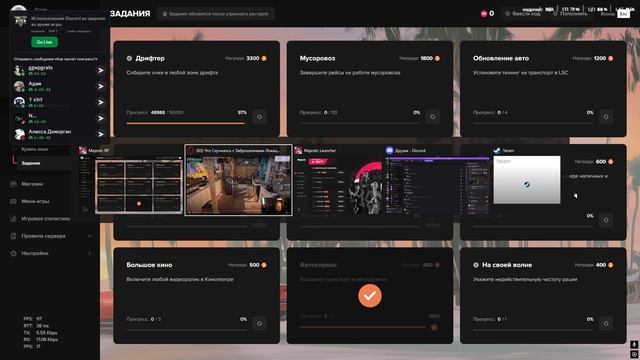Viewport: 640px width, 360px height.
Task: Click coin icon beside 500 reward
Action: [264, 265]
